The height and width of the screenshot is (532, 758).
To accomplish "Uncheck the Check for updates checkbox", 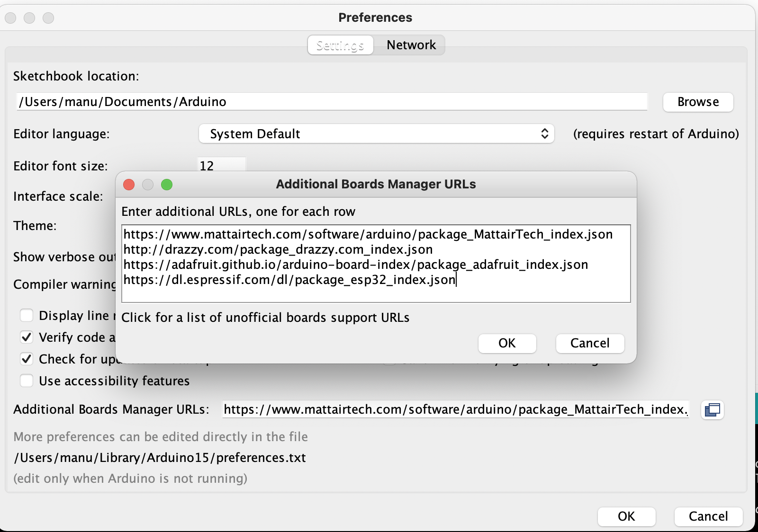I will [x=27, y=359].
